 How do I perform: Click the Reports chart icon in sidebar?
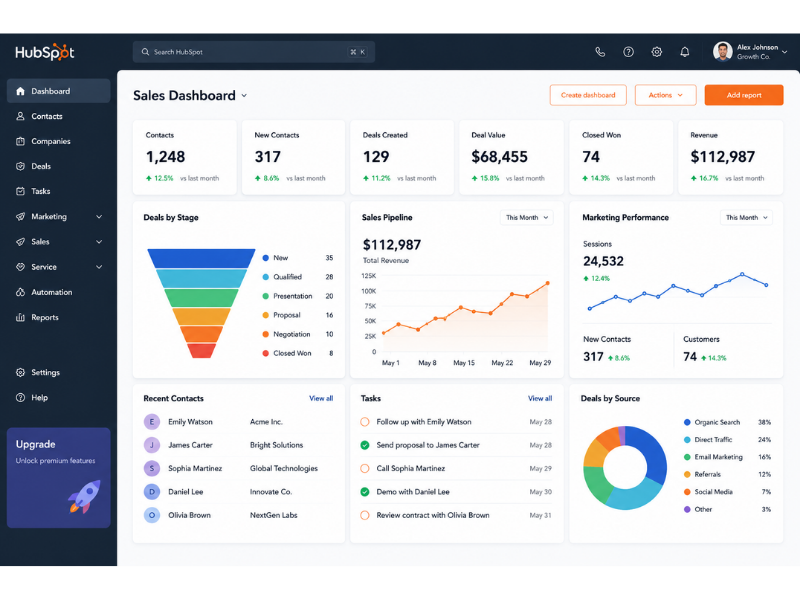tap(20, 317)
